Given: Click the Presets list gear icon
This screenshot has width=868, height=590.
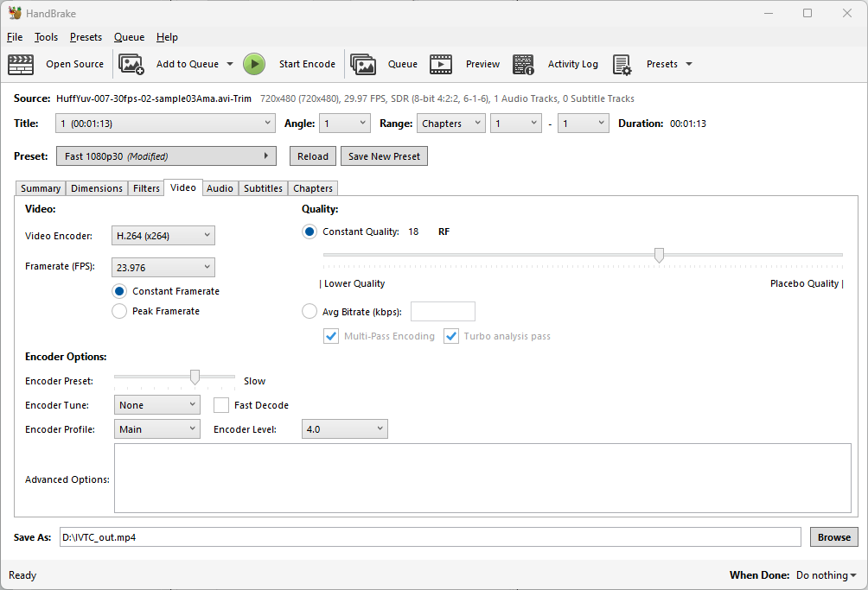Looking at the screenshot, I should pos(622,64).
